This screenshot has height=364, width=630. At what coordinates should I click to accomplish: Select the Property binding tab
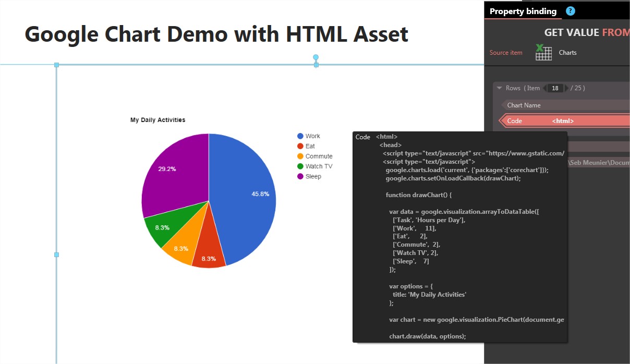tap(523, 11)
